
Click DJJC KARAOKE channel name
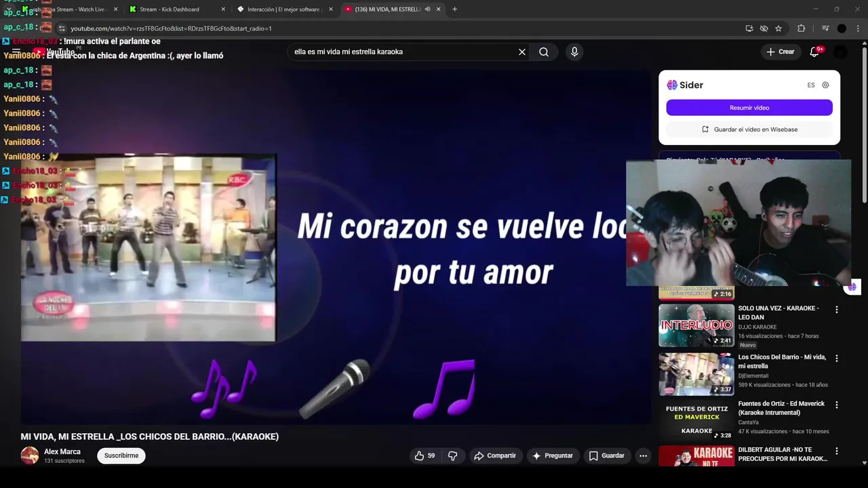tap(757, 327)
